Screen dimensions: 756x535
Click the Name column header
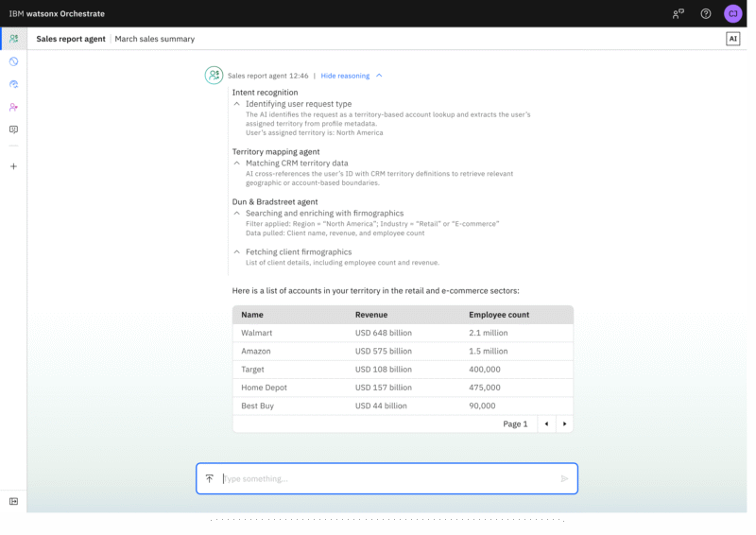point(252,315)
